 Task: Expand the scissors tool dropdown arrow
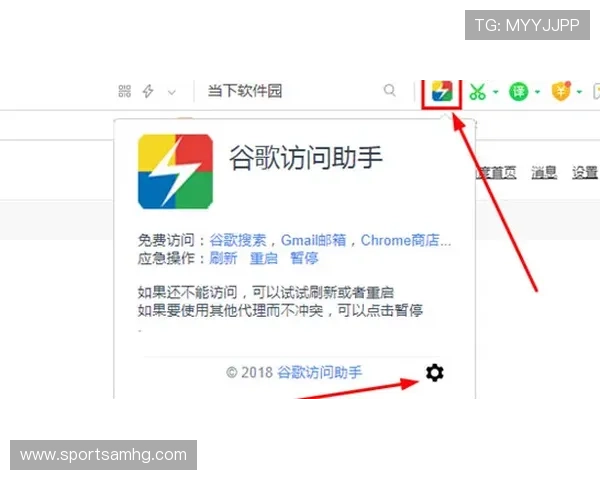(496, 92)
